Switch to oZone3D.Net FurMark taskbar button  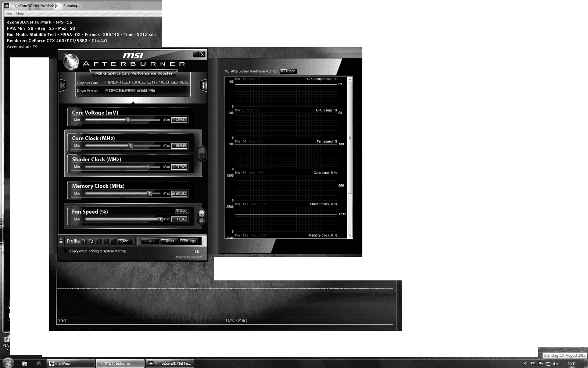tap(170, 363)
